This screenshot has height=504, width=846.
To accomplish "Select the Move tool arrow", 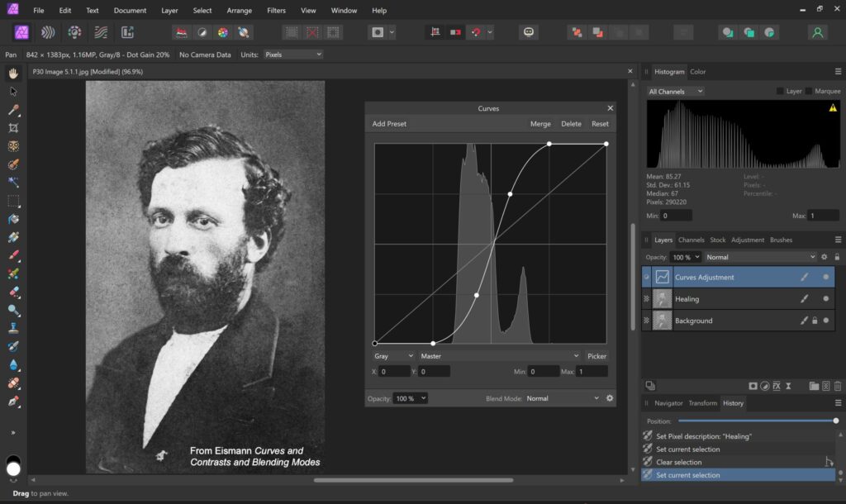I will [13, 92].
